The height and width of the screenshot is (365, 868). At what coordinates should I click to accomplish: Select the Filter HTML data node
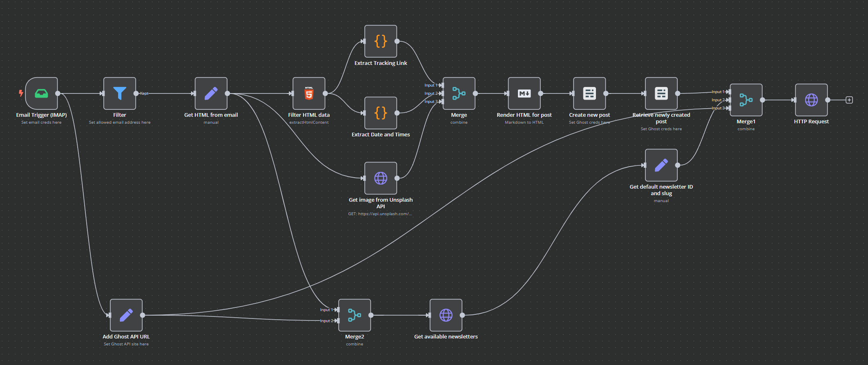[x=309, y=93]
